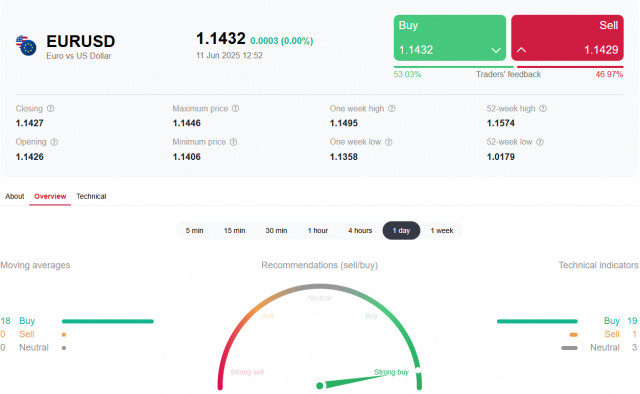Viewport: 640px width, 394px height.
Task: Select the 5 min timeframe
Action: pos(195,231)
